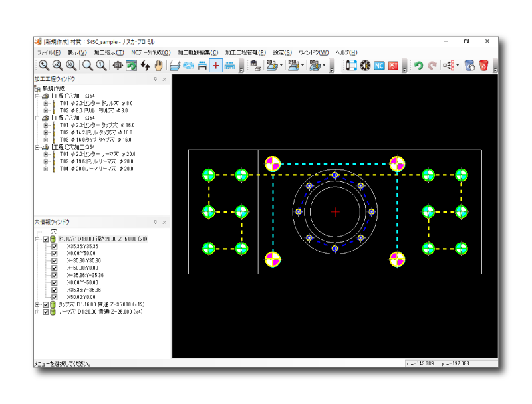
Task: Select T02 φ14.2ドリル タップ穴 row
Action: click(96, 132)
